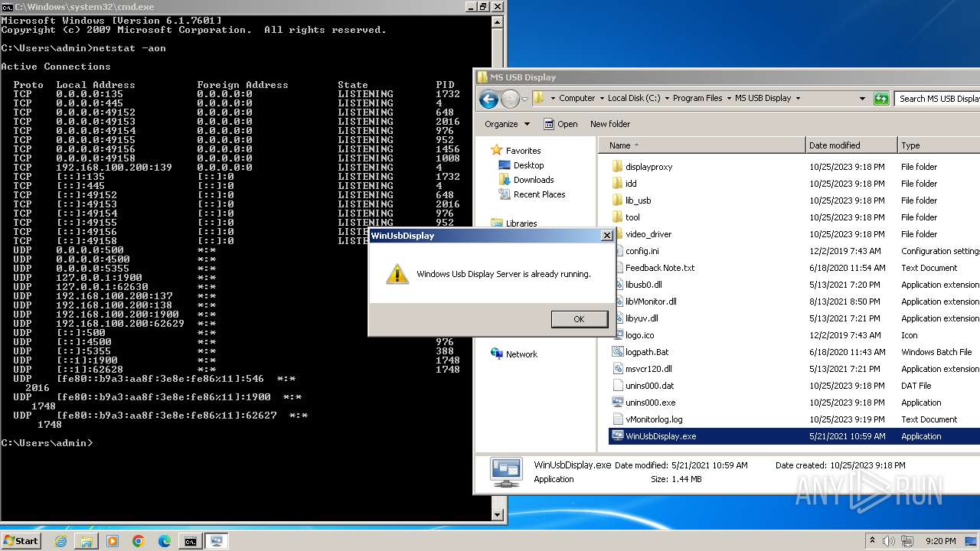Click the volume speaker tray icon
This screenshot has width=980, height=551.
pos(889,541)
